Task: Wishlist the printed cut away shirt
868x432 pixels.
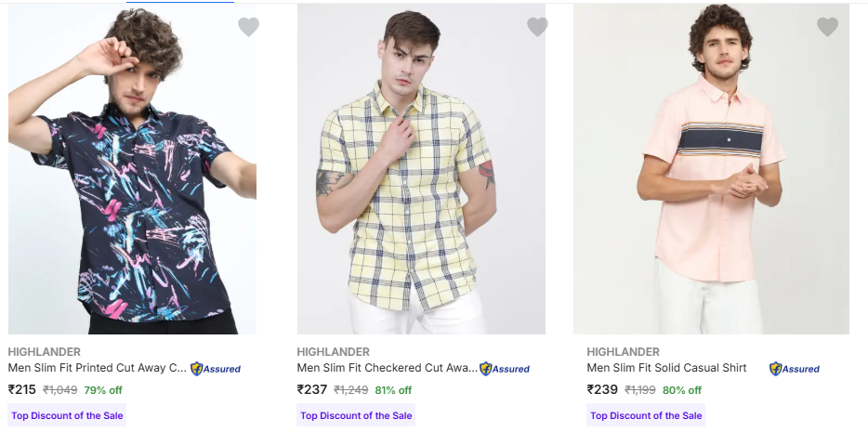Action: (x=248, y=27)
